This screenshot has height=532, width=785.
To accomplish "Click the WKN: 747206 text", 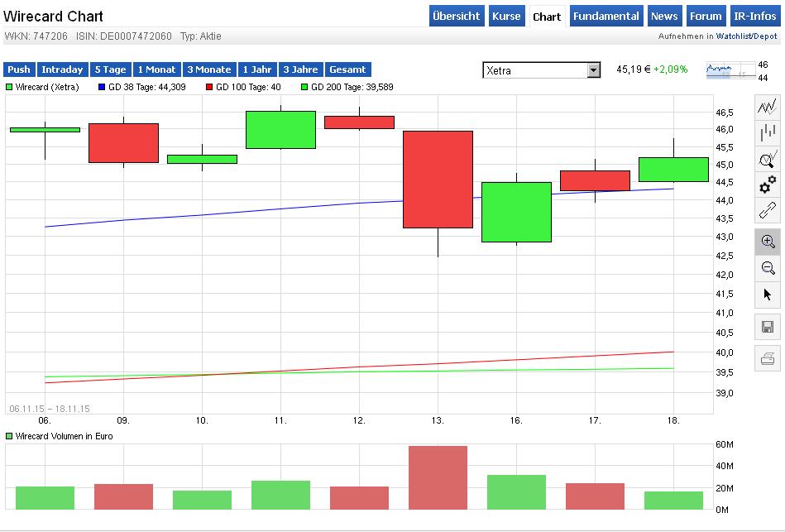I will 36,36.
